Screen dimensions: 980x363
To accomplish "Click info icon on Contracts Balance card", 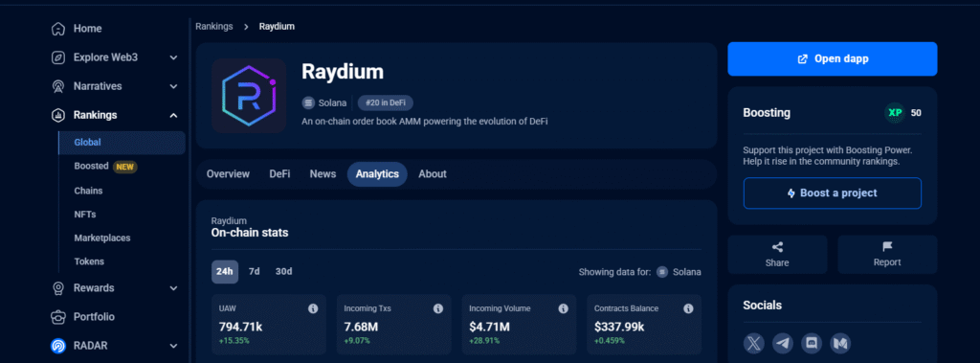I will pos(688,308).
